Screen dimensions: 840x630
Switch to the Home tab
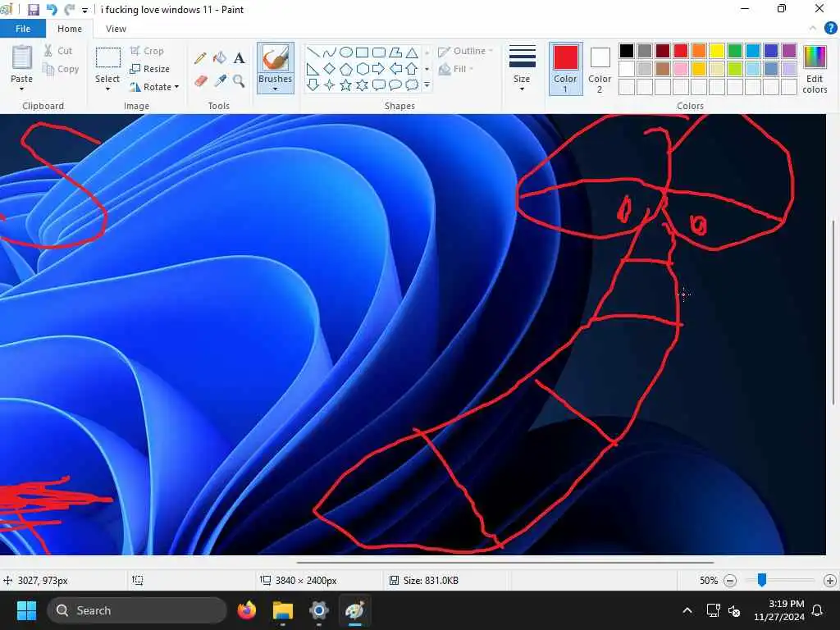pos(70,29)
